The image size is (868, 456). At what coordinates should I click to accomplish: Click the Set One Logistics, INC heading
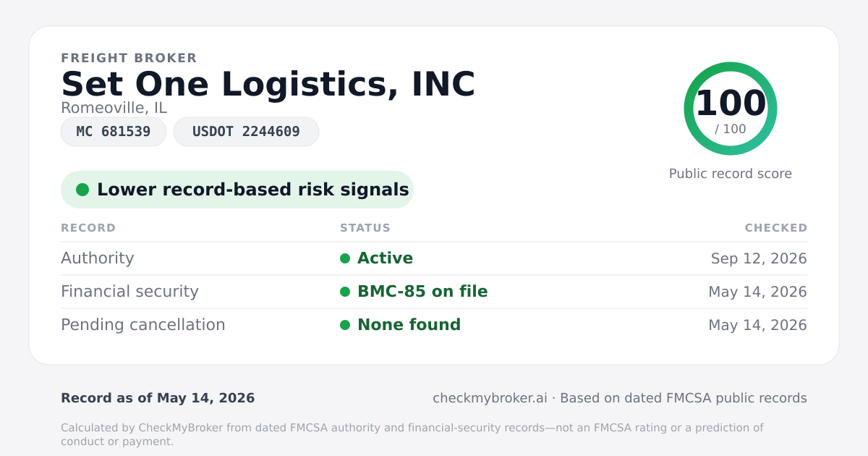(x=268, y=85)
